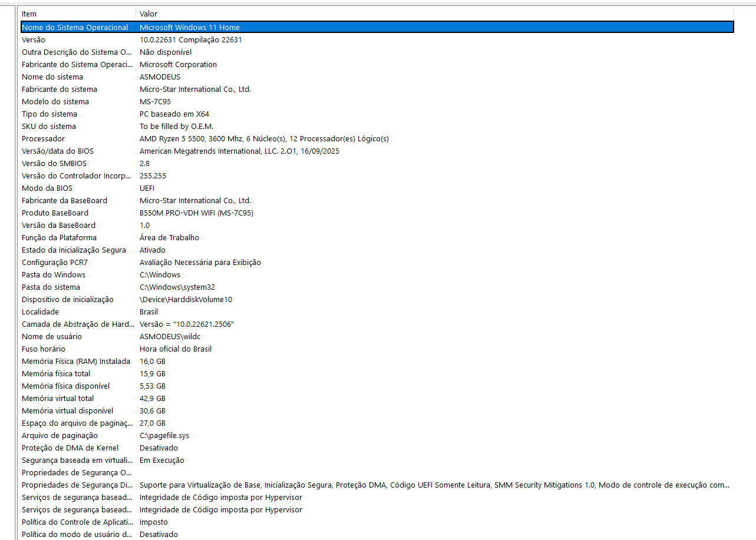Screen dimensions: 756x540
Task: Select the "Configuração PCR7" row
Action: tap(377, 262)
